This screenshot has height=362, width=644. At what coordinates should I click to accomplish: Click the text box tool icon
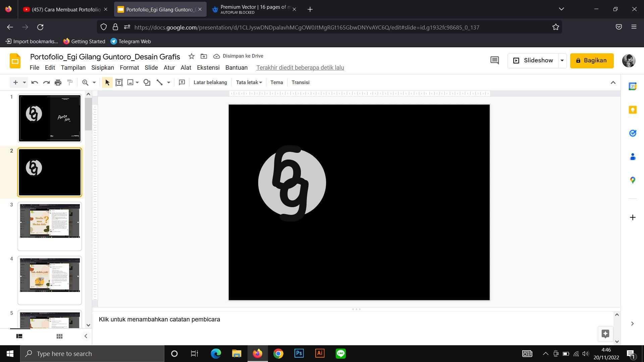tap(119, 82)
